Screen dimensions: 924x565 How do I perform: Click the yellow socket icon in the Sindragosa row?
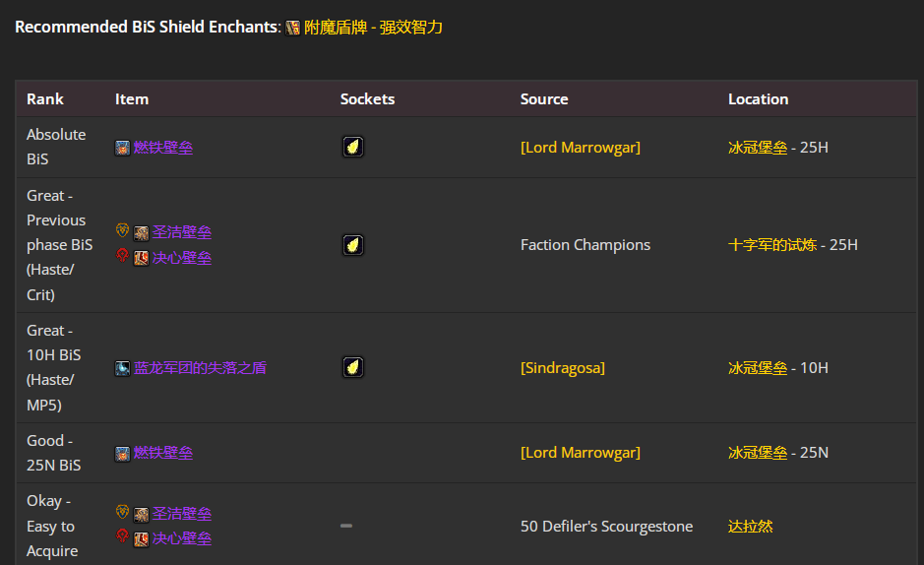[353, 367]
